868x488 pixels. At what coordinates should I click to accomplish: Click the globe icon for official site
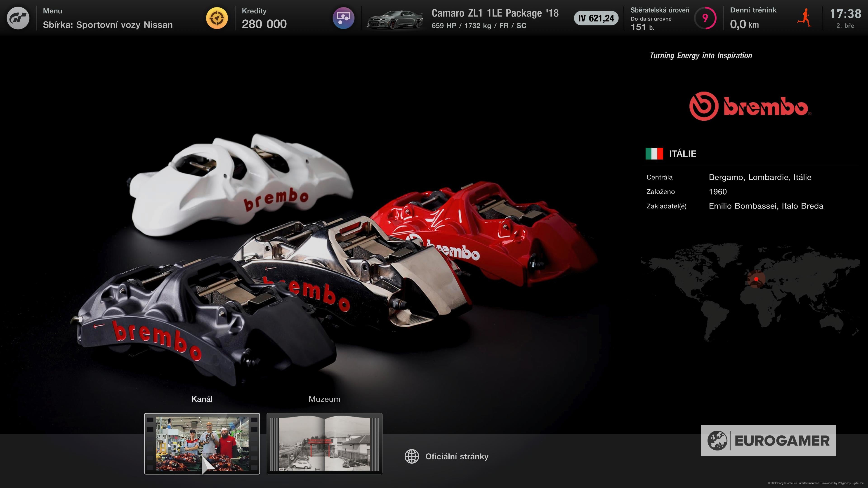(411, 456)
